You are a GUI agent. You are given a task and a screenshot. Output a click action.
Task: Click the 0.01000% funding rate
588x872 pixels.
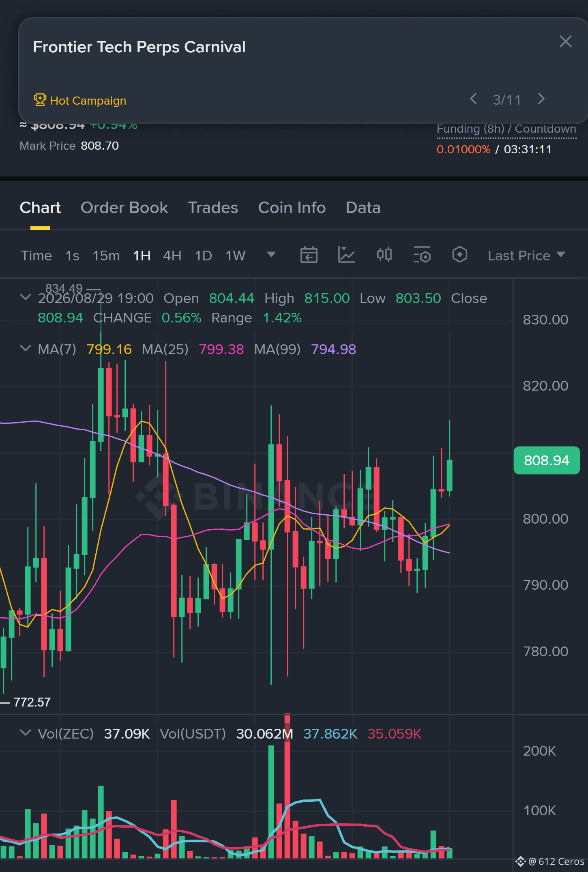464,149
